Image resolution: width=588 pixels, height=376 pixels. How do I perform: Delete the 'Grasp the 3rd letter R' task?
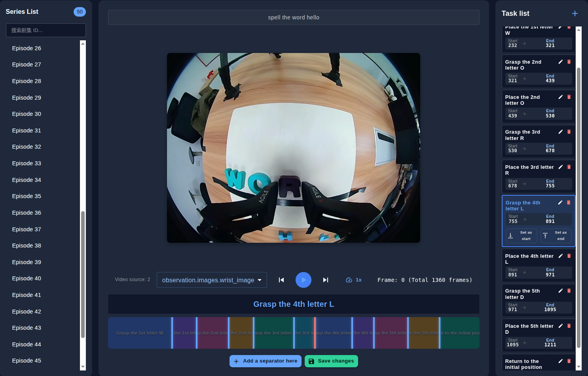coord(569,132)
